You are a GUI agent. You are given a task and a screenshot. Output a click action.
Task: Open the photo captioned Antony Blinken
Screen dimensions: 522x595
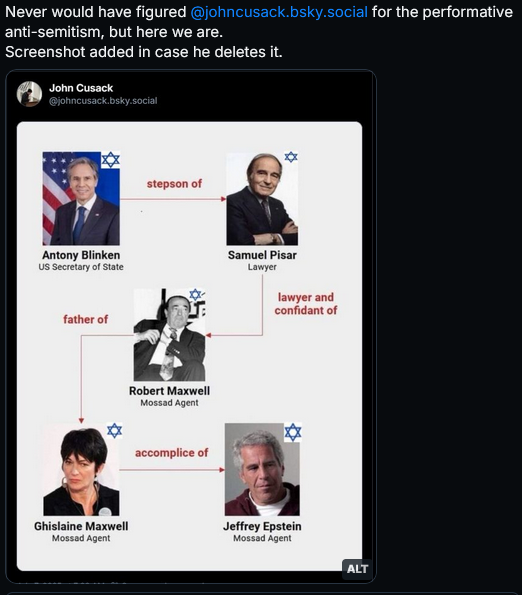click(81, 198)
